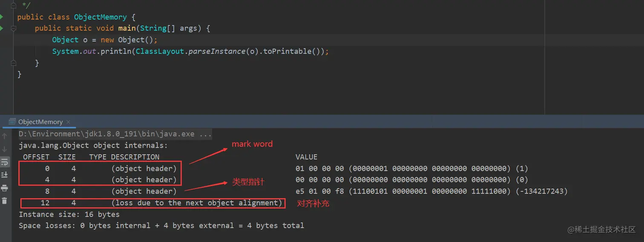Click the 'Space losses' summary line
Image resolution: width=644 pixels, height=242 pixels.
click(161, 225)
